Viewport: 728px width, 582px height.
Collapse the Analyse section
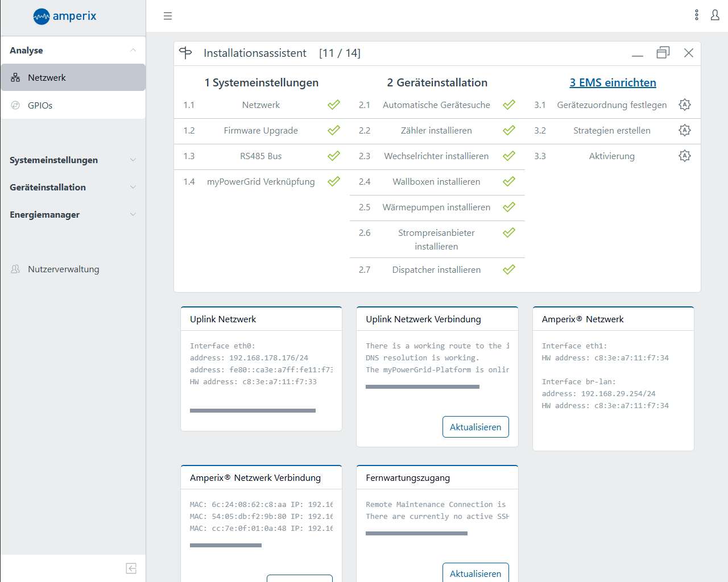73,50
